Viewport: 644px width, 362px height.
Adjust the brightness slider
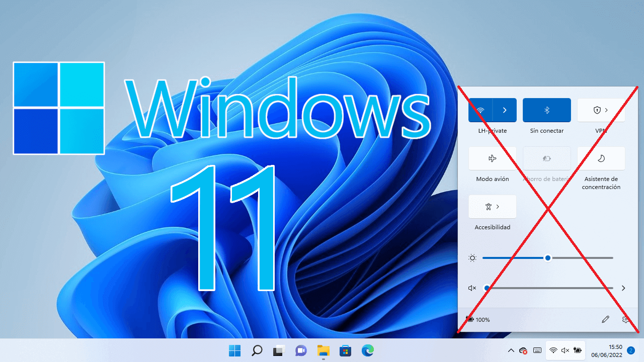pyautogui.click(x=547, y=257)
